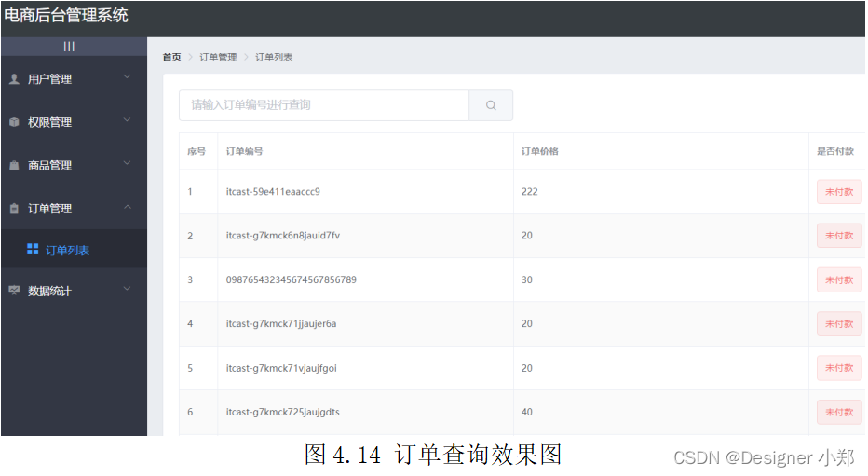Click the 序号 column header
Image resolution: width=868 pixels, height=476 pixels.
197,151
